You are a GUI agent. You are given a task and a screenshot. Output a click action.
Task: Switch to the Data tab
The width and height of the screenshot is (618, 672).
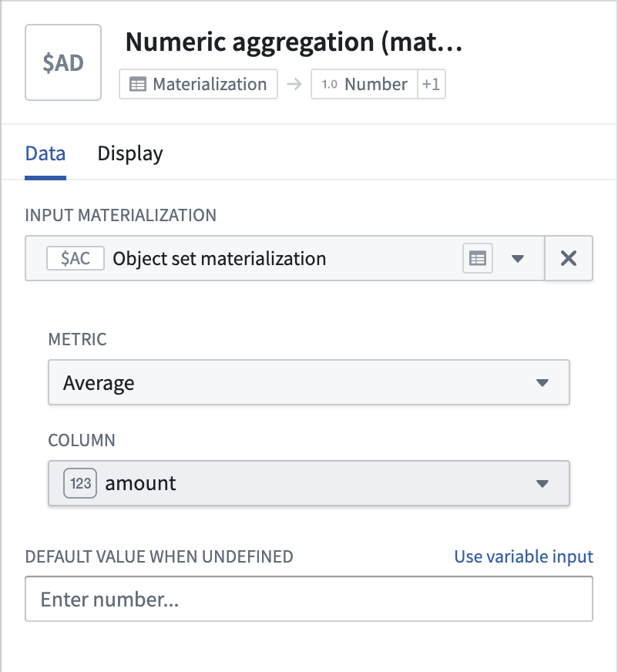tap(45, 153)
